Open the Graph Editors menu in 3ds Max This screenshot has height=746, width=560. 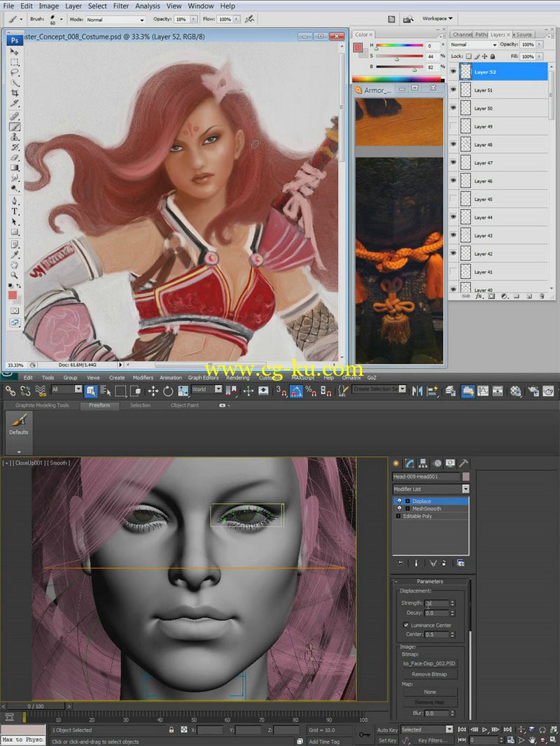[x=203, y=377]
